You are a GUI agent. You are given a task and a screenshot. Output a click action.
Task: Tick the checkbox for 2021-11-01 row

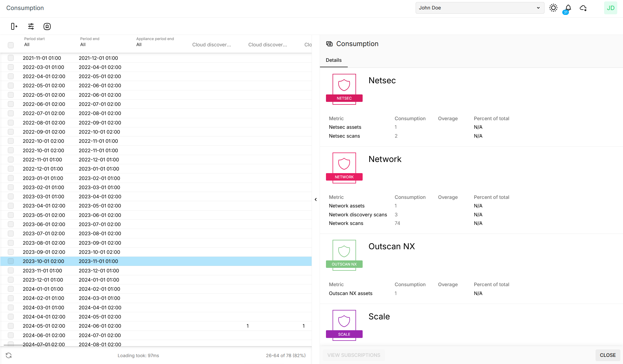coord(11,58)
